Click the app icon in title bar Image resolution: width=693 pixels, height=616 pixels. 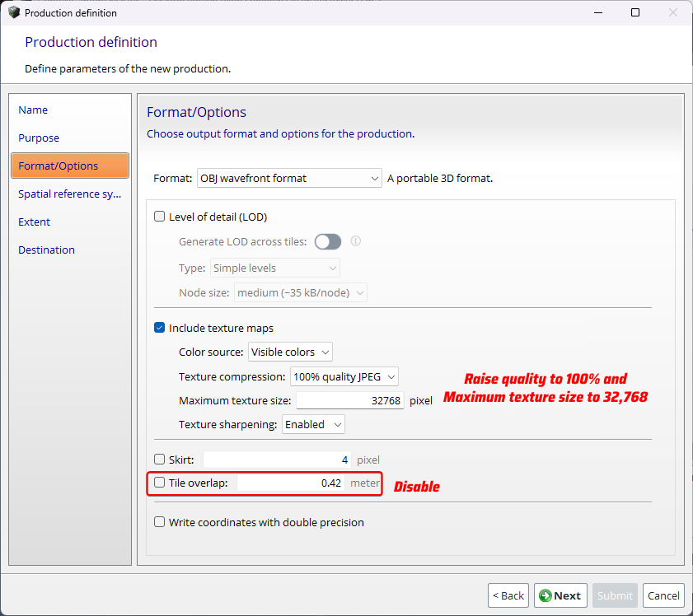pyautogui.click(x=14, y=12)
